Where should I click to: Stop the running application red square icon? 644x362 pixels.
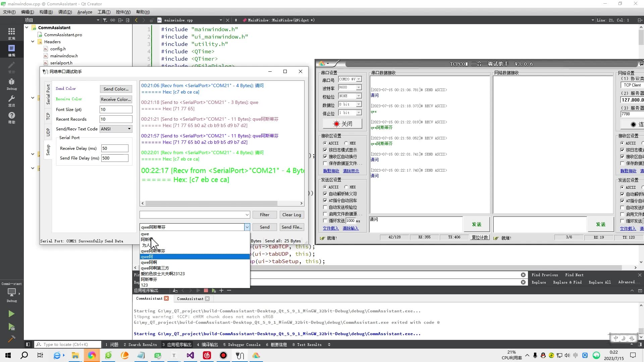pyautogui.click(x=206, y=291)
